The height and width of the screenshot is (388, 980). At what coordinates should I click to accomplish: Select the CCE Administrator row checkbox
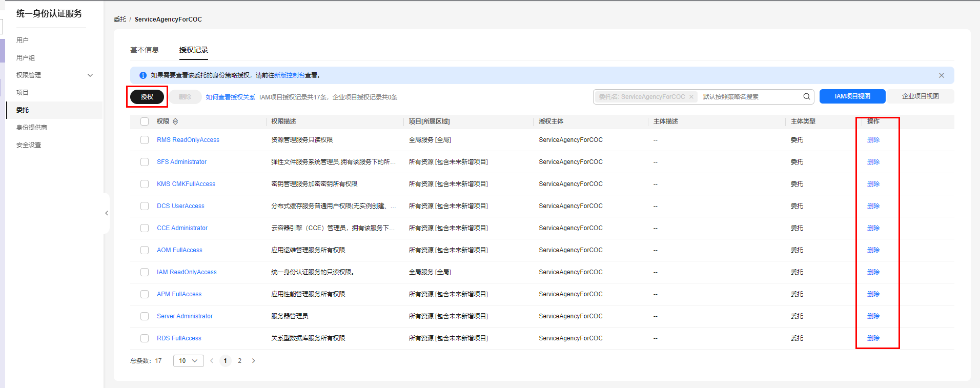(145, 228)
